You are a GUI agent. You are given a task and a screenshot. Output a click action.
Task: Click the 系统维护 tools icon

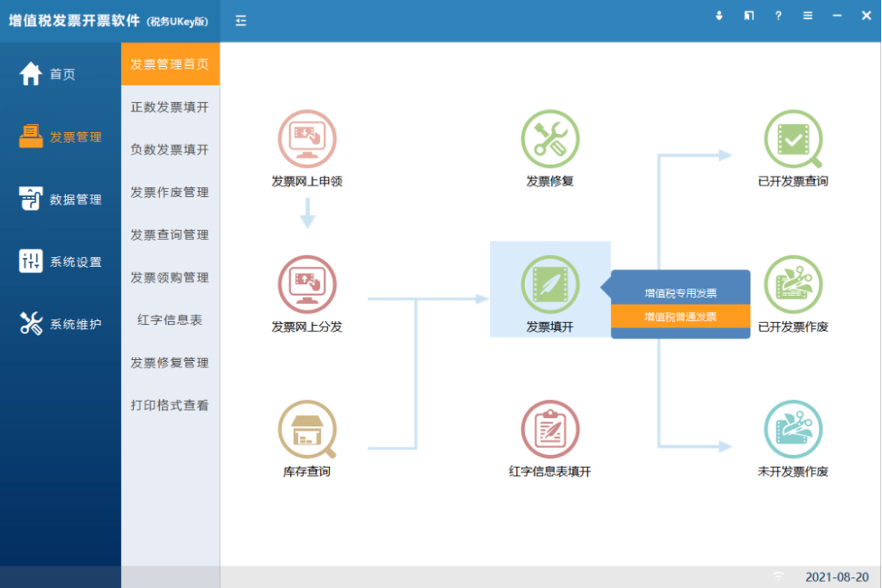[30, 323]
